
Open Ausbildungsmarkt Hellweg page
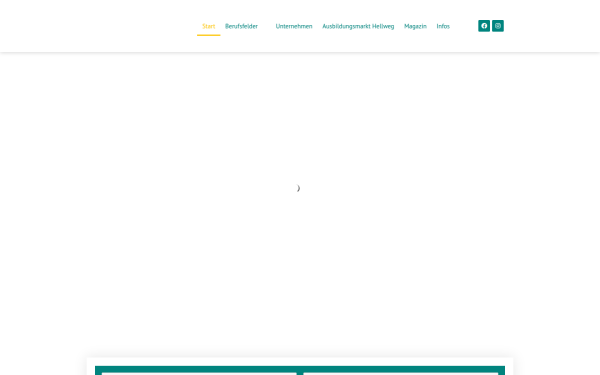click(358, 26)
